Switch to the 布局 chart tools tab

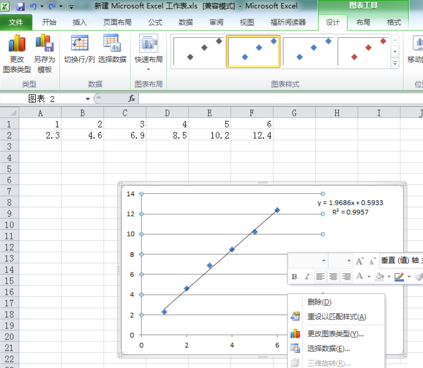(x=363, y=22)
